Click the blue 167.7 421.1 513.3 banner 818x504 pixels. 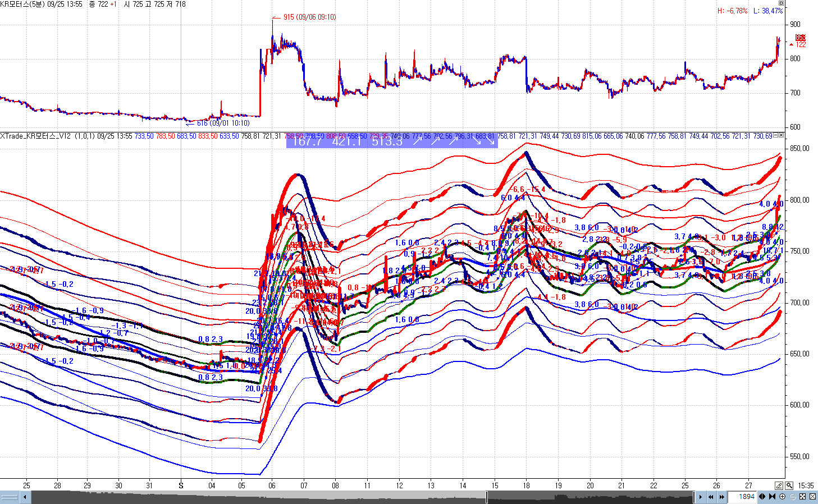pos(391,141)
